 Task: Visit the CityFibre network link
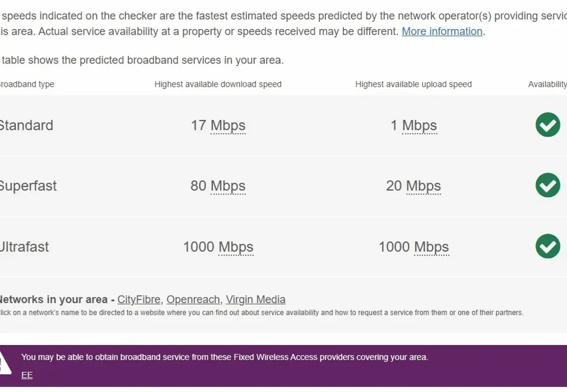[138, 299]
